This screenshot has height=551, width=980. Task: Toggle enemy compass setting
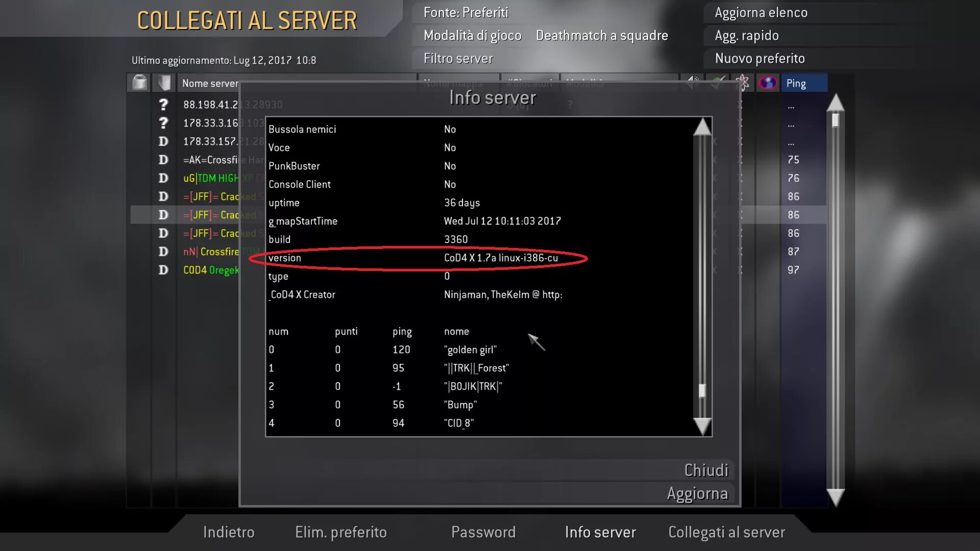pyautogui.click(x=450, y=129)
